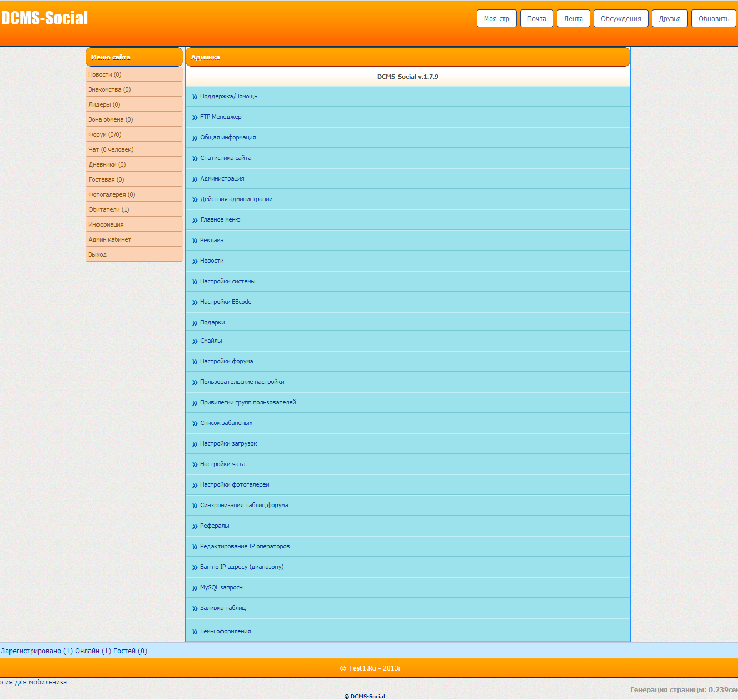This screenshot has width=738, height=700.
Task: Open the Рефералы section
Action: [215, 526]
